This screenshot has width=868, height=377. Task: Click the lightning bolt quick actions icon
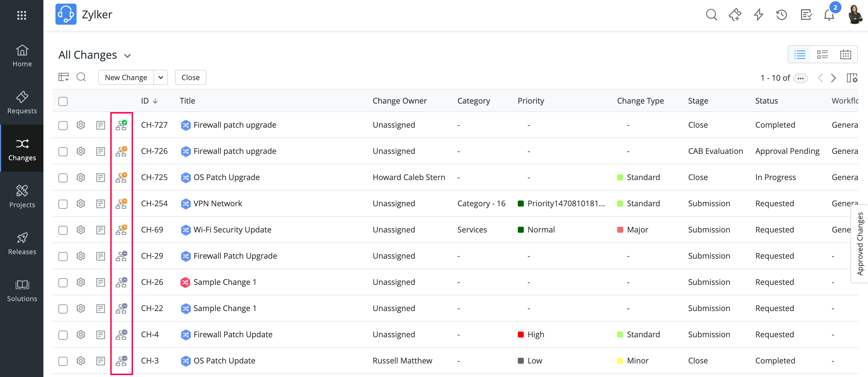758,15
